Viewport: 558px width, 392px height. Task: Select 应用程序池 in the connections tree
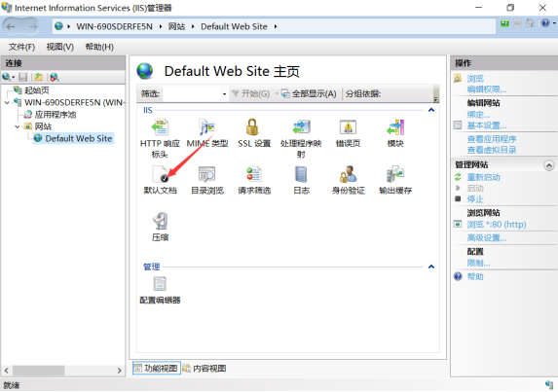[56, 115]
